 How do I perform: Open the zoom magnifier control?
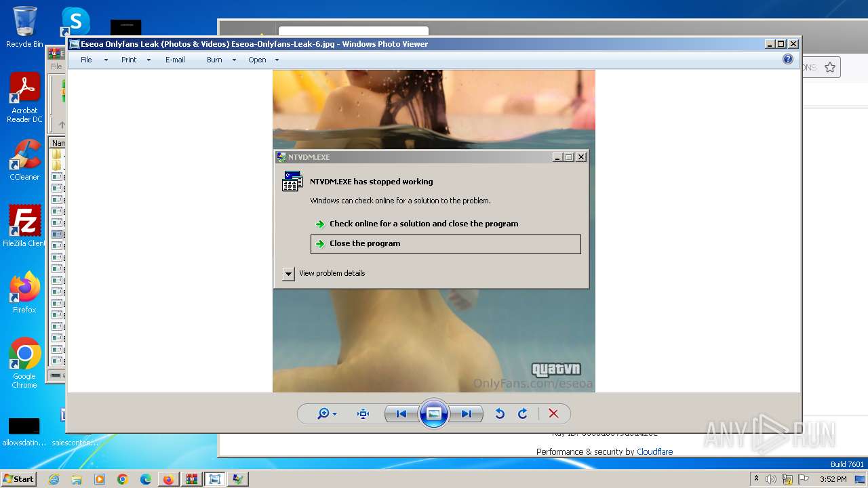point(323,413)
